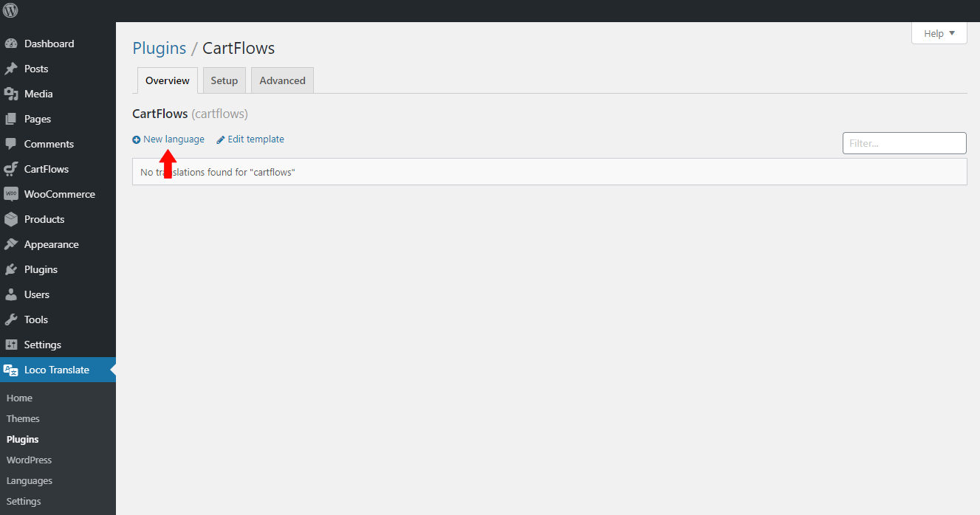The height and width of the screenshot is (515, 980).
Task: Select the Overview tab
Action: point(167,80)
